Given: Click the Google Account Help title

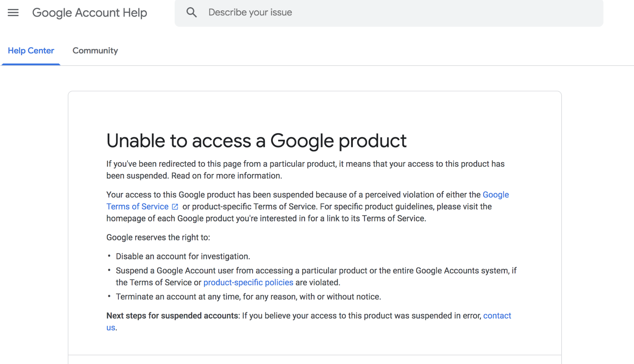Looking at the screenshot, I should (x=90, y=13).
